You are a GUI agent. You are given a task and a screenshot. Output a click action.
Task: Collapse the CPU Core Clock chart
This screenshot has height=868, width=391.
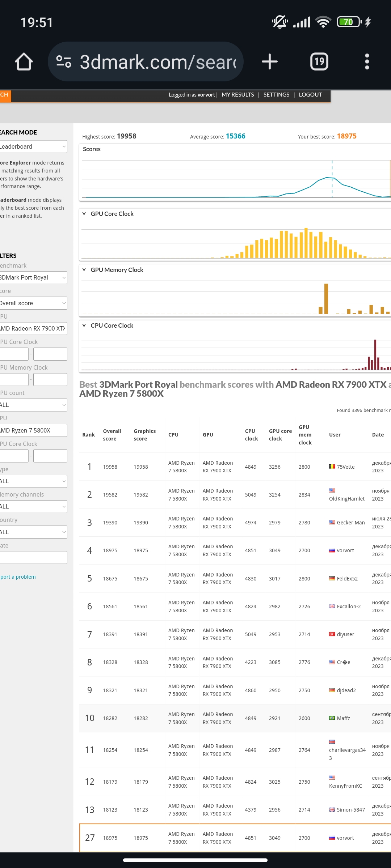pos(84,325)
